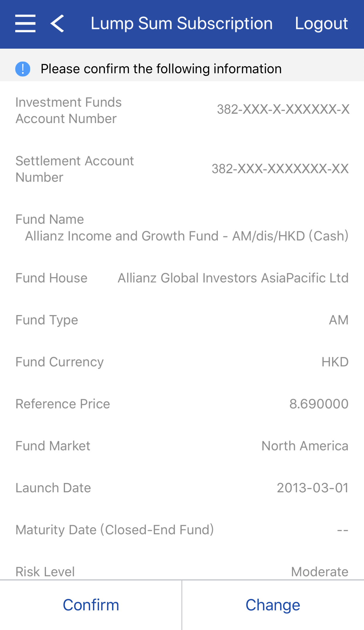Go back using the back arrow
Screen dimensions: 364x630
tap(57, 23)
